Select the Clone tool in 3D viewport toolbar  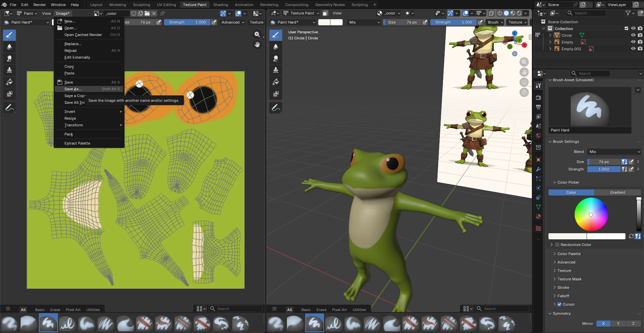click(276, 70)
